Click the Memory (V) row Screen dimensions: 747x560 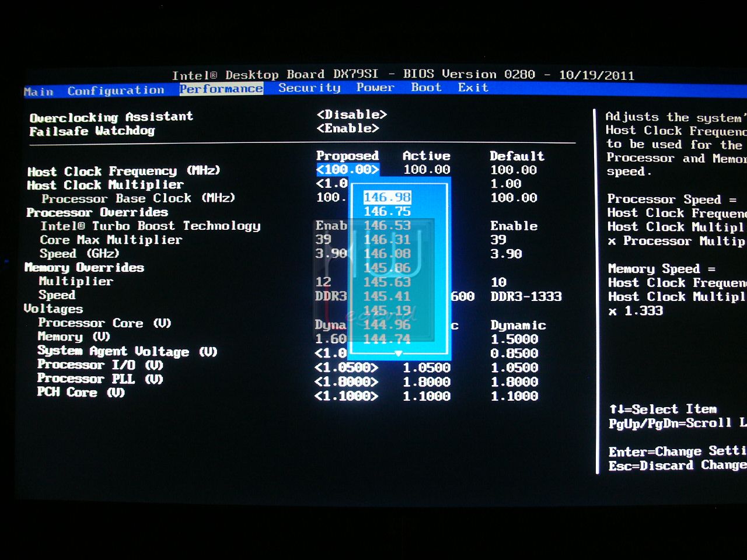(x=74, y=337)
